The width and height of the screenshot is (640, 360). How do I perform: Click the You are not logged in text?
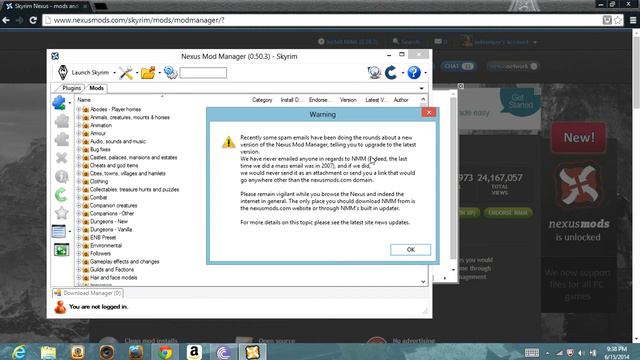[x=98, y=307]
